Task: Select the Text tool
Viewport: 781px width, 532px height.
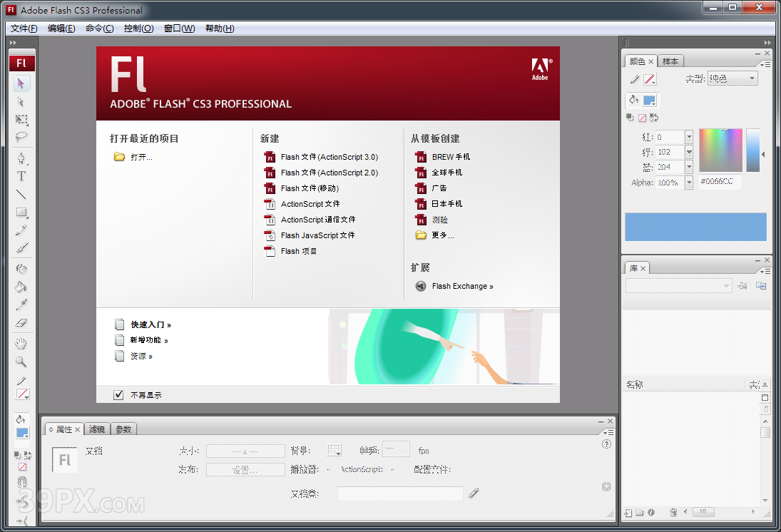Action: coord(21,176)
